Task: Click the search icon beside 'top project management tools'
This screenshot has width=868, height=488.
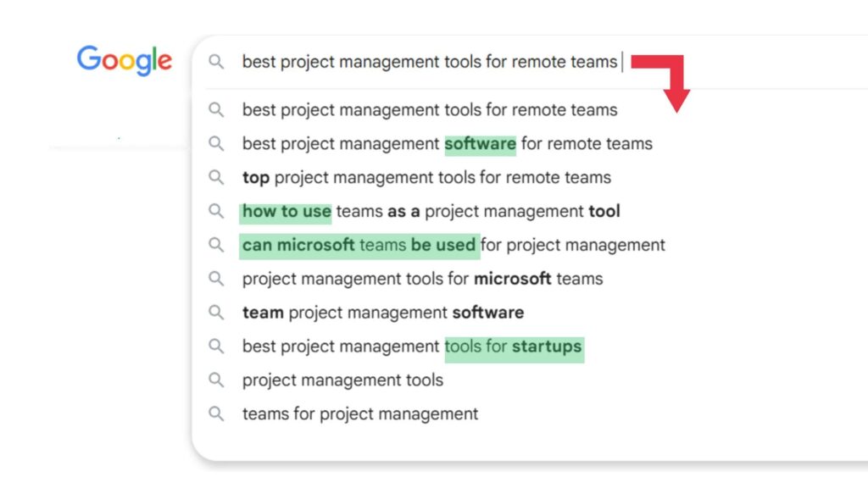Action: coord(216,177)
